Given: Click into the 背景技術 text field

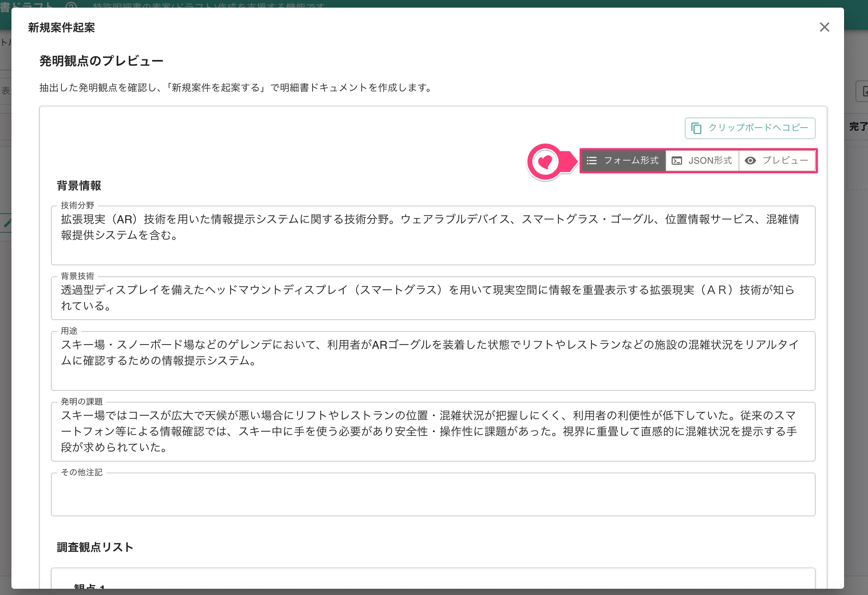Looking at the screenshot, I should (x=433, y=298).
